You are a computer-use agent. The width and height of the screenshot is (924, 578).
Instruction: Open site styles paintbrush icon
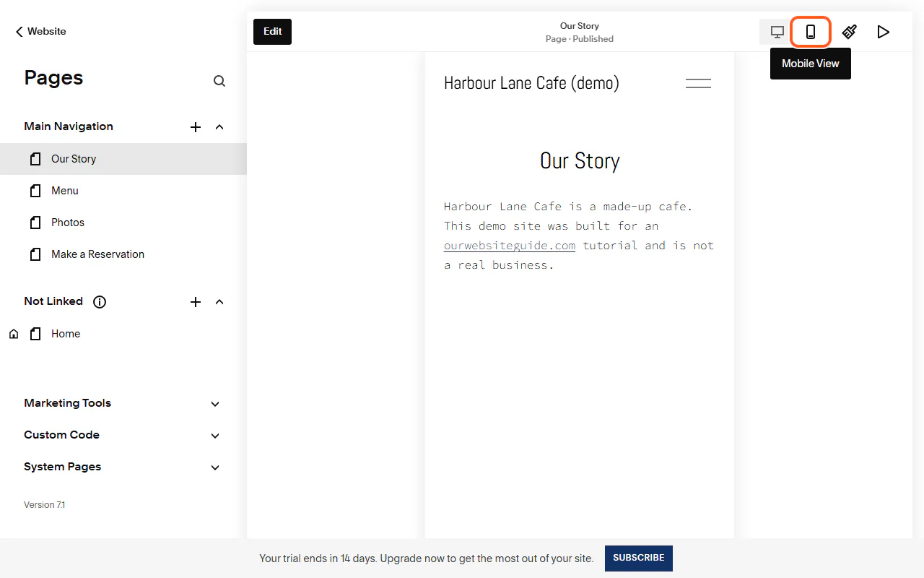pyautogui.click(x=850, y=32)
